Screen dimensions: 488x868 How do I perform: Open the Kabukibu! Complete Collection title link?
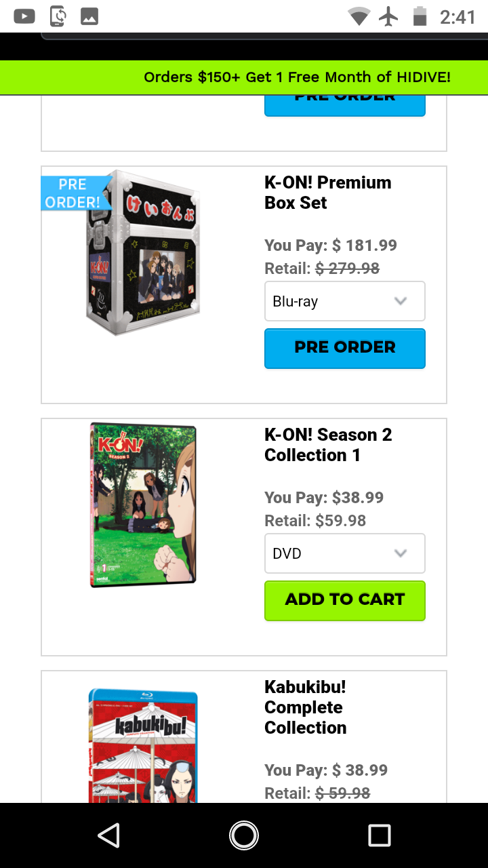pos(306,707)
